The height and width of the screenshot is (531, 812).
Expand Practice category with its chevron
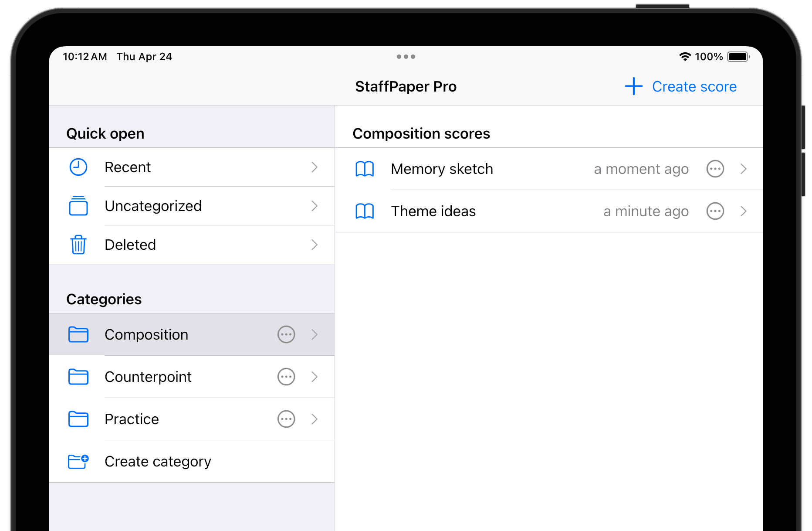(x=315, y=419)
